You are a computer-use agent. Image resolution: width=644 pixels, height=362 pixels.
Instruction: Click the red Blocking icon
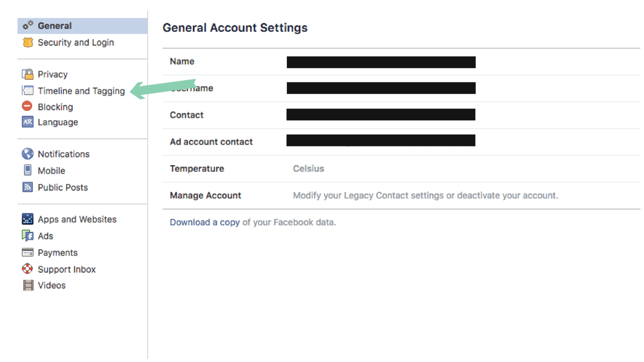click(28, 106)
